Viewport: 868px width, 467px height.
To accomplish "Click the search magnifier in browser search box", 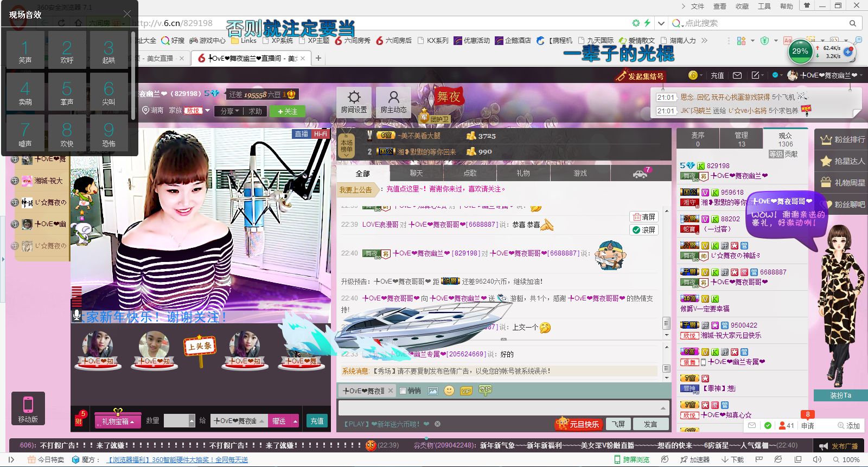I will pos(853,23).
